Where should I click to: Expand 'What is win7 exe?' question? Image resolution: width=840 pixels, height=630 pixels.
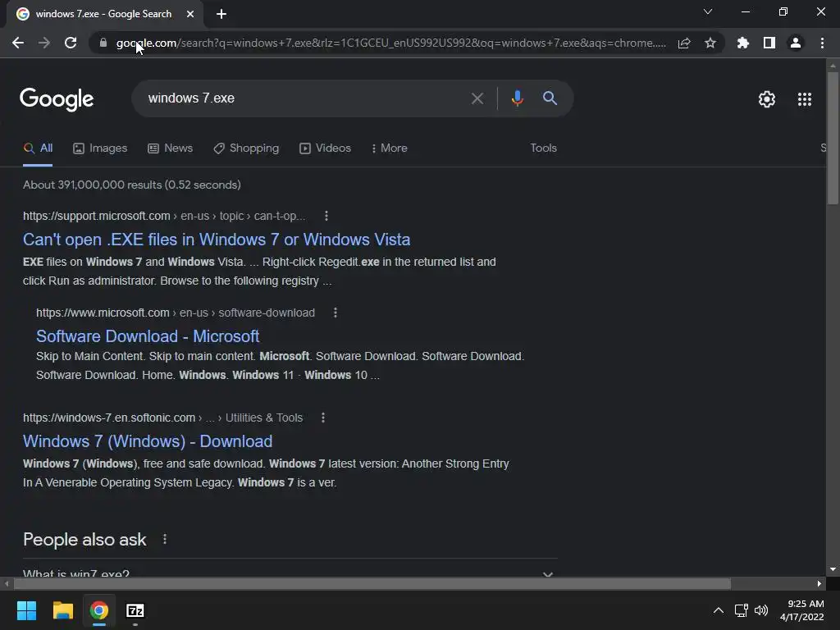click(x=290, y=573)
